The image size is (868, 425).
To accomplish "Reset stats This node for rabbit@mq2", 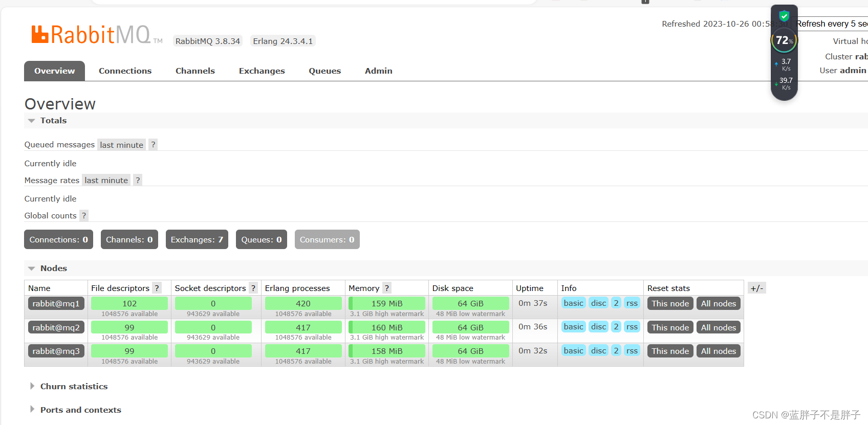I will pos(670,327).
